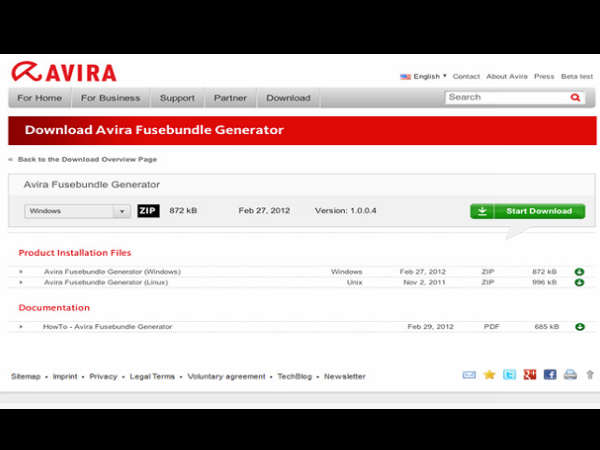Image resolution: width=600 pixels, height=450 pixels.
Task: Open the Windows platform dropdown
Action: pos(77,211)
